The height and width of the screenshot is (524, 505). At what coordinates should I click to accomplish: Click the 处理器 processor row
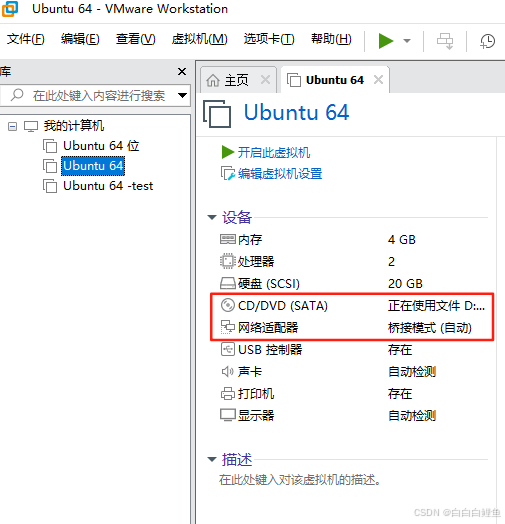coord(353,261)
